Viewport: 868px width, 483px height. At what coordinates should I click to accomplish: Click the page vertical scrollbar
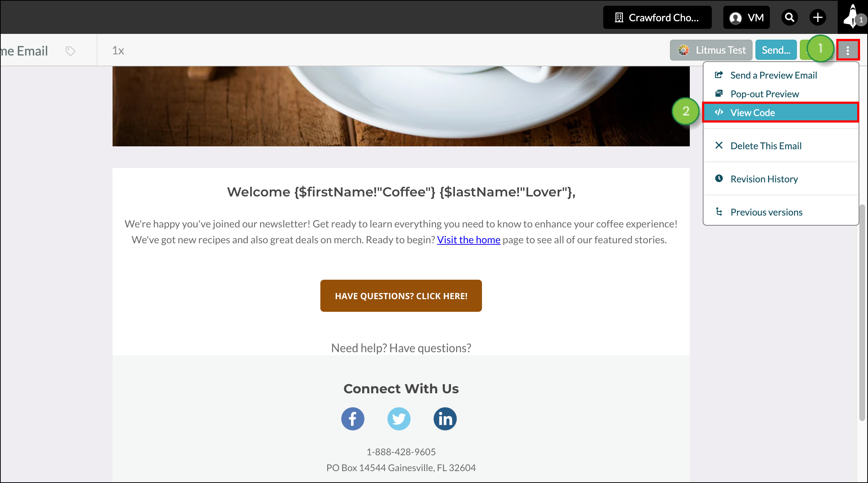click(862, 312)
